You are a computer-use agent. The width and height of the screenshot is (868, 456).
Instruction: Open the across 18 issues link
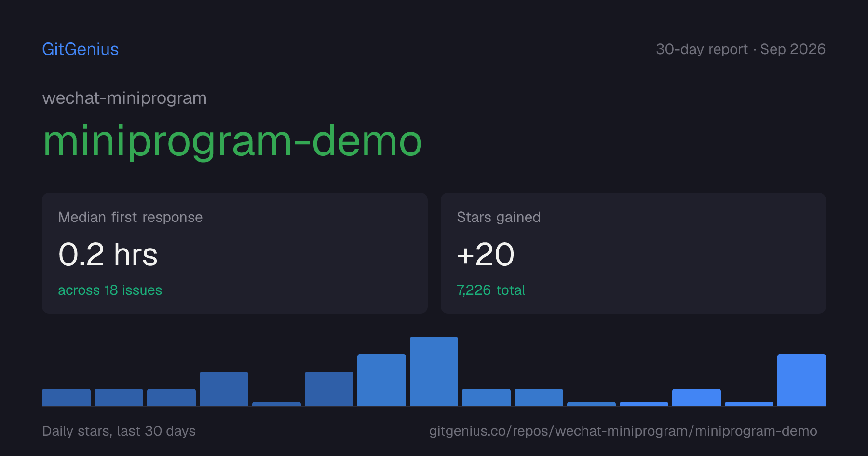coord(110,290)
